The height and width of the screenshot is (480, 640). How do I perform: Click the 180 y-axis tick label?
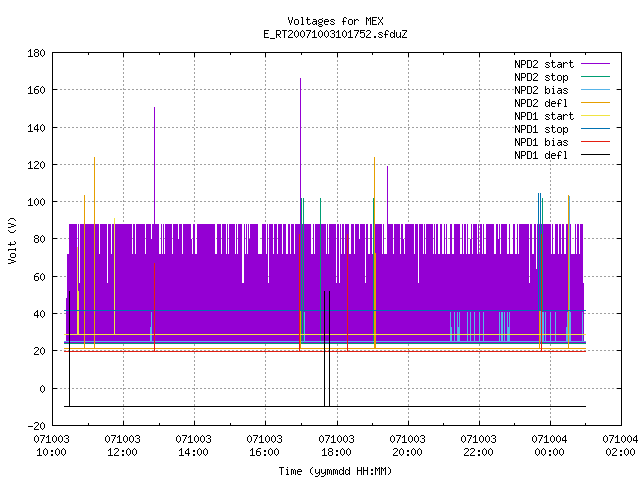36,53
